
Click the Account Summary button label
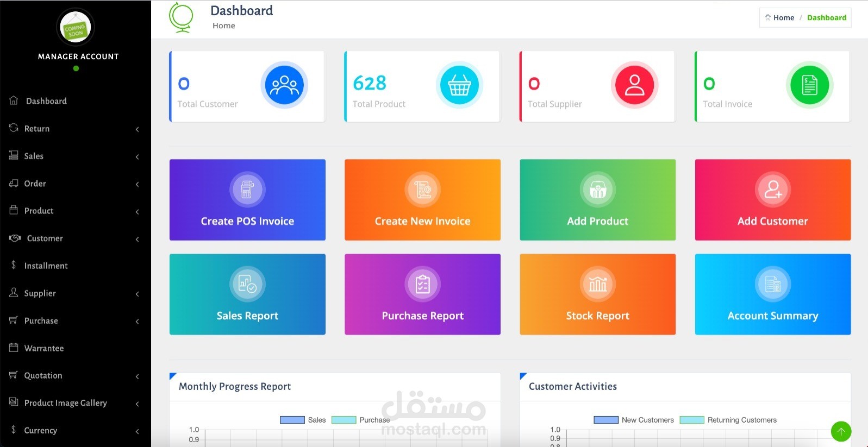point(773,316)
